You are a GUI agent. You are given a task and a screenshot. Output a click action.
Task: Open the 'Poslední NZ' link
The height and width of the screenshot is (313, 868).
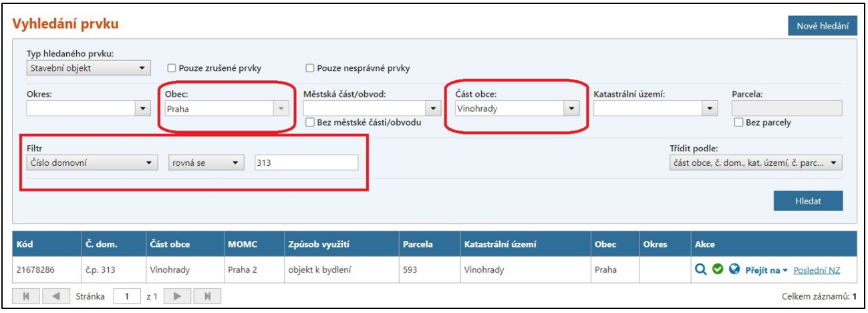click(x=817, y=270)
